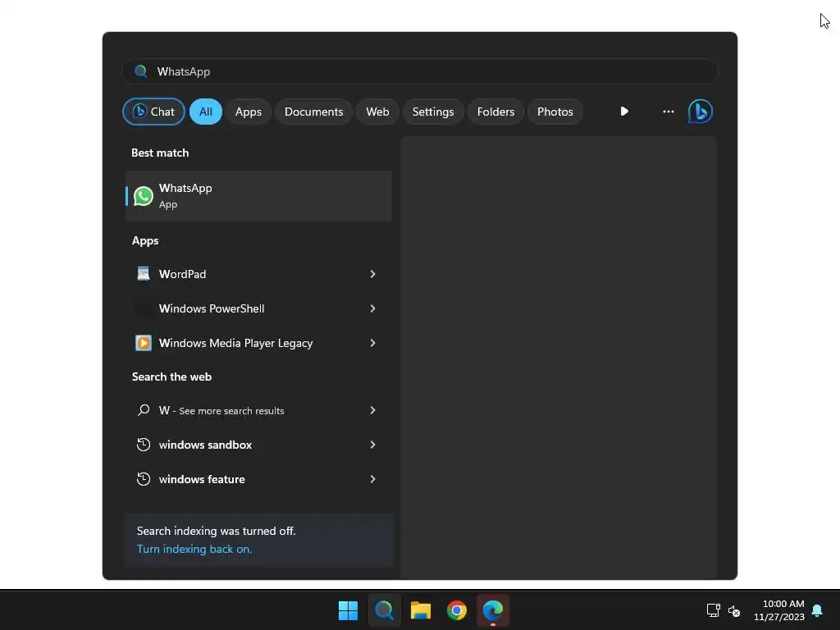Viewport: 840px width, 630px height.
Task: Open the Windows PowerShell result
Action: [258, 308]
